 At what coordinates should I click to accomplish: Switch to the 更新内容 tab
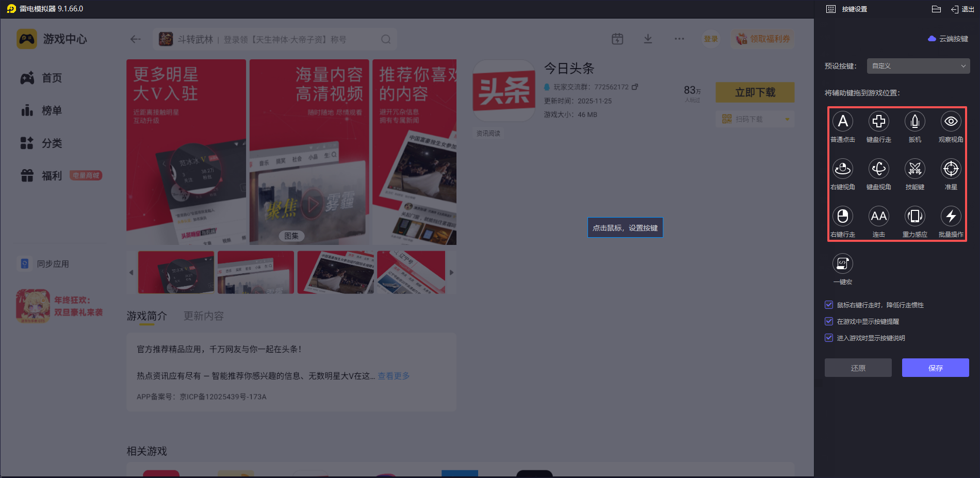[x=204, y=316]
